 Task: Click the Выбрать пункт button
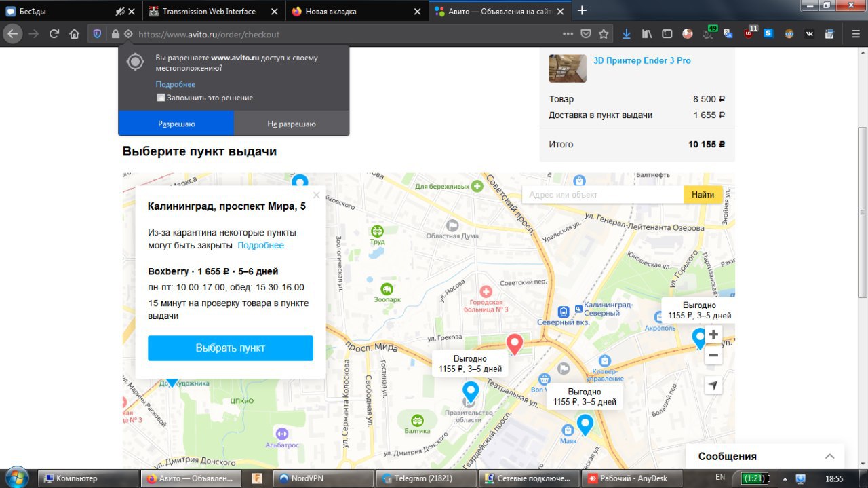231,348
